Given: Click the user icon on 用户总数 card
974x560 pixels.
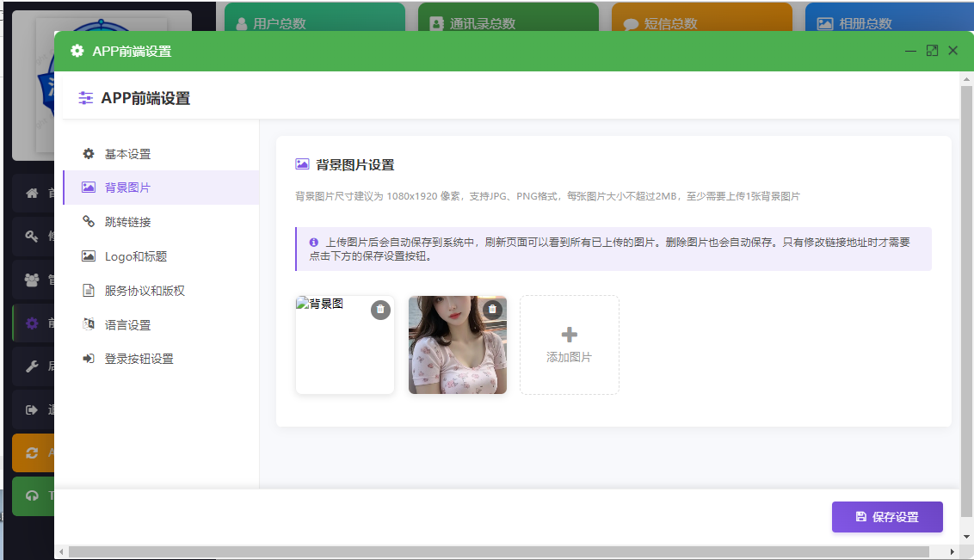Looking at the screenshot, I should (242, 23).
